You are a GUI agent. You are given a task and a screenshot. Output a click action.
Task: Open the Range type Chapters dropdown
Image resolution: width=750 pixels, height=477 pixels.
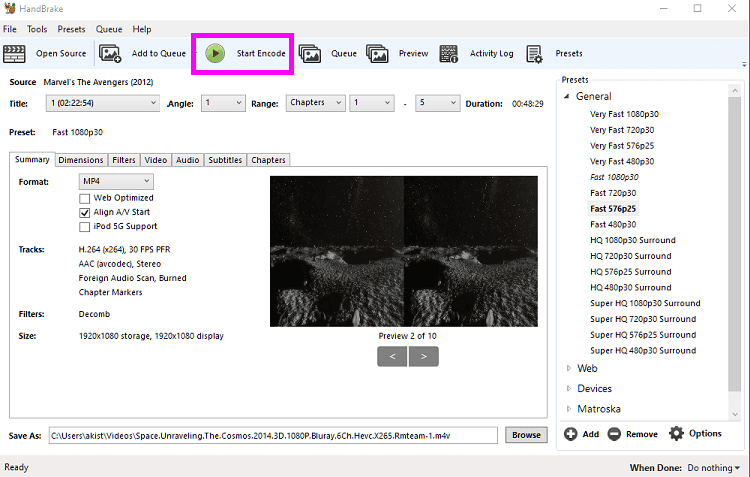(316, 103)
